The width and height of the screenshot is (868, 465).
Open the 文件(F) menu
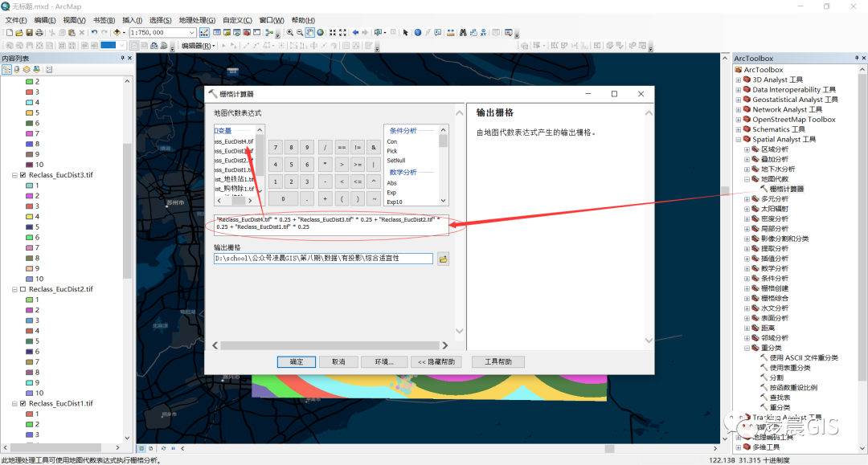pyautogui.click(x=16, y=20)
